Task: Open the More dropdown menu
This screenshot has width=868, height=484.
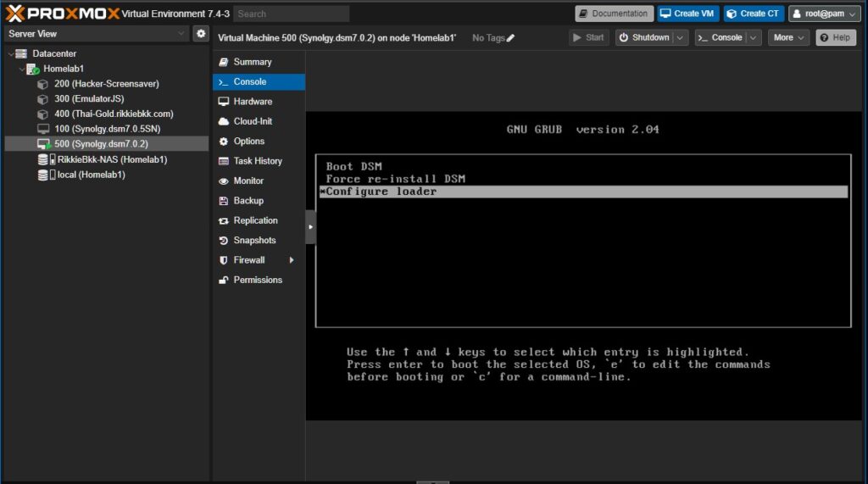Action: point(788,37)
